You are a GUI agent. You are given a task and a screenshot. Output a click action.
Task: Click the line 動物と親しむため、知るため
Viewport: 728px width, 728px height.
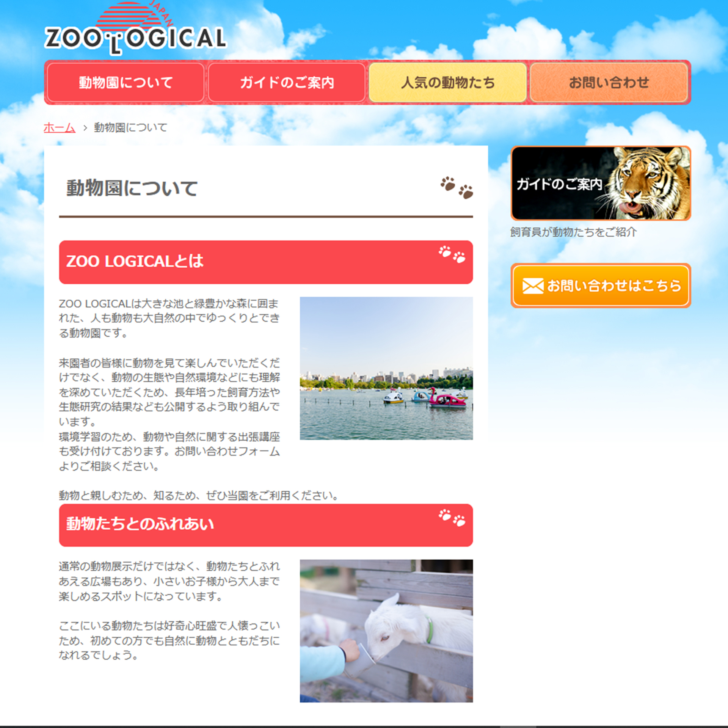click(x=199, y=496)
